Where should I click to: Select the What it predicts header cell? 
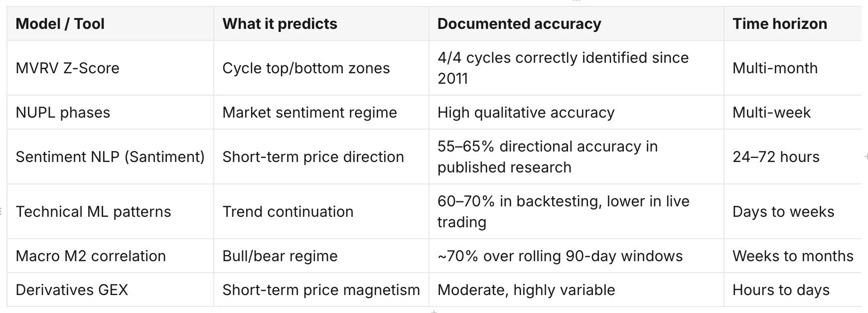tap(321, 23)
